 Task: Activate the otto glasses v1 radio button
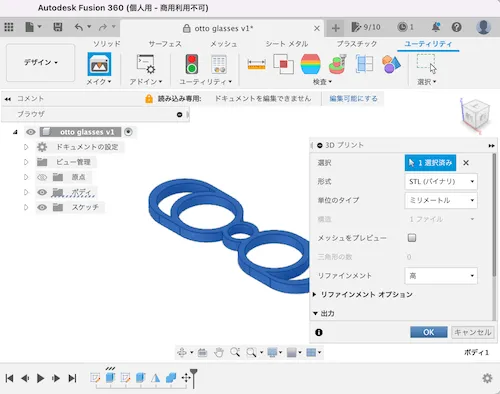128,132
